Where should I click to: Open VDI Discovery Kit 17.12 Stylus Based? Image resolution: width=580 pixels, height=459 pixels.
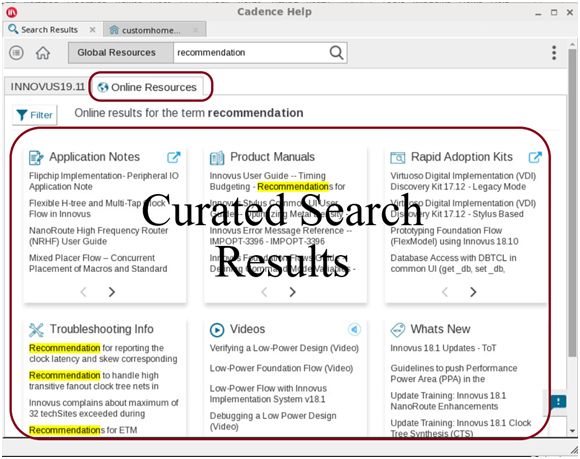tap(463, 209)
